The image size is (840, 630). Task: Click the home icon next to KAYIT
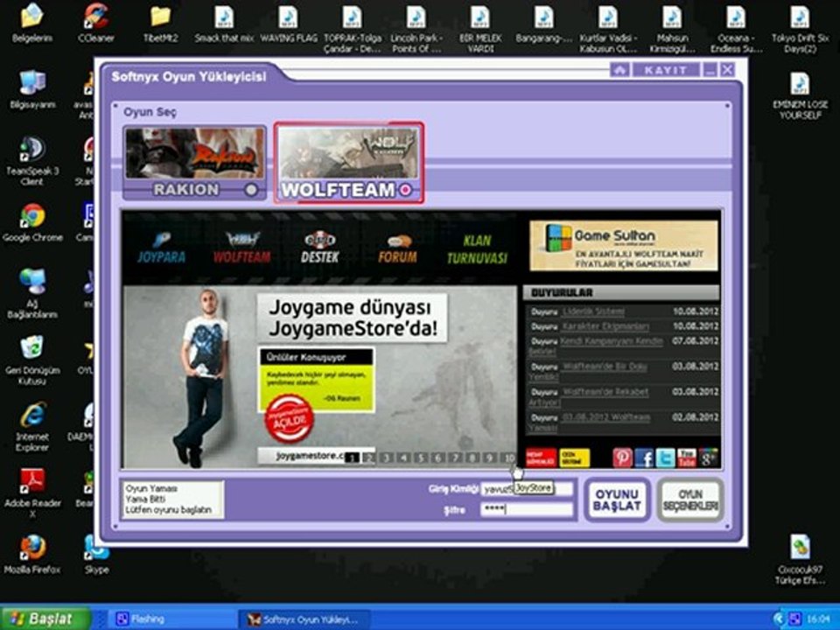(x=619, y=70)
